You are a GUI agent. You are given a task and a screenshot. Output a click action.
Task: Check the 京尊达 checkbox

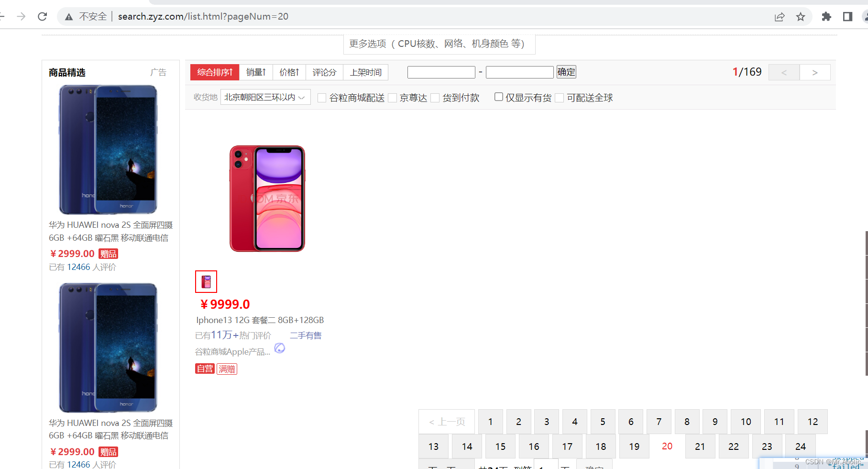(393, 98)
